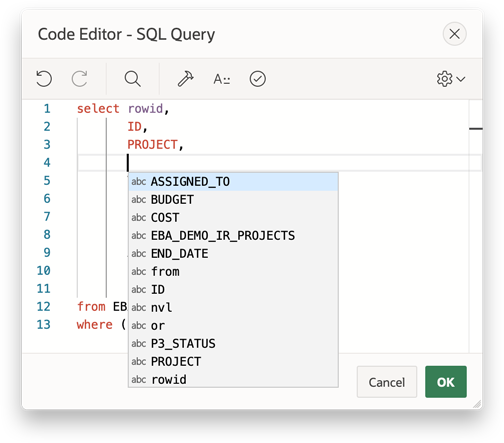The width and height of the screenshot is (504, 443).
Task: Place cursor after PROJECT on line 3
Action: click(x=179, y=145)
